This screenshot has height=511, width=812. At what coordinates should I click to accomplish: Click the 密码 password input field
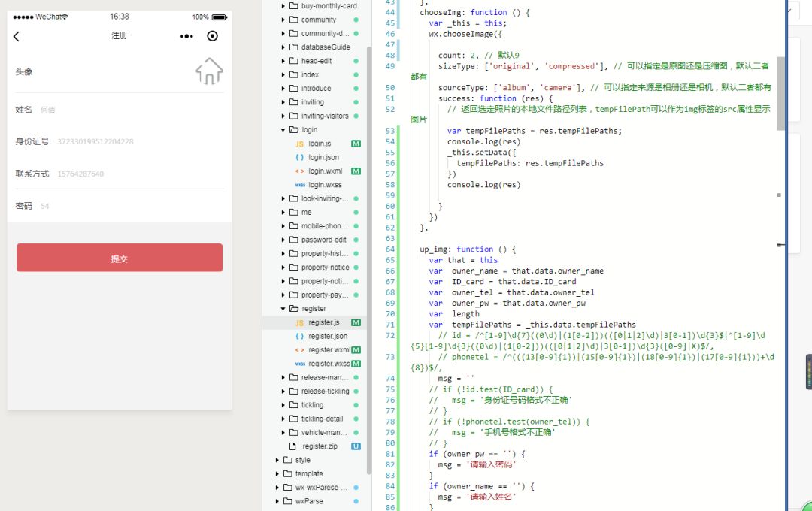[132, 206]
